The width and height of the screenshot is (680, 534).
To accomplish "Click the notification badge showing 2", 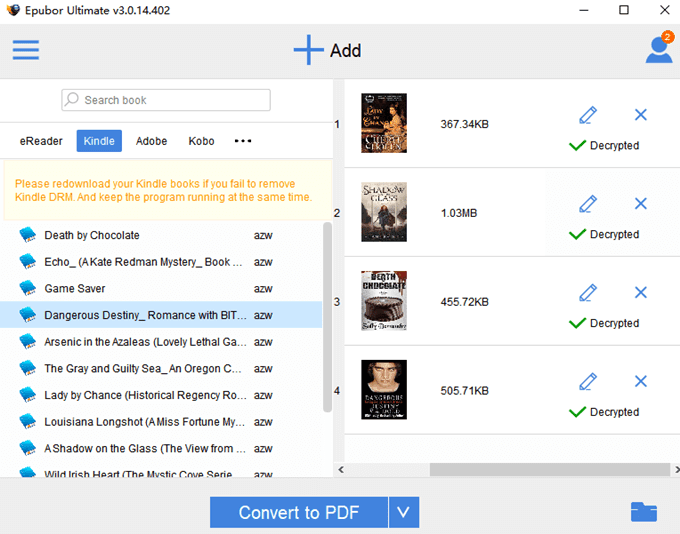I will tap(667, 37).
